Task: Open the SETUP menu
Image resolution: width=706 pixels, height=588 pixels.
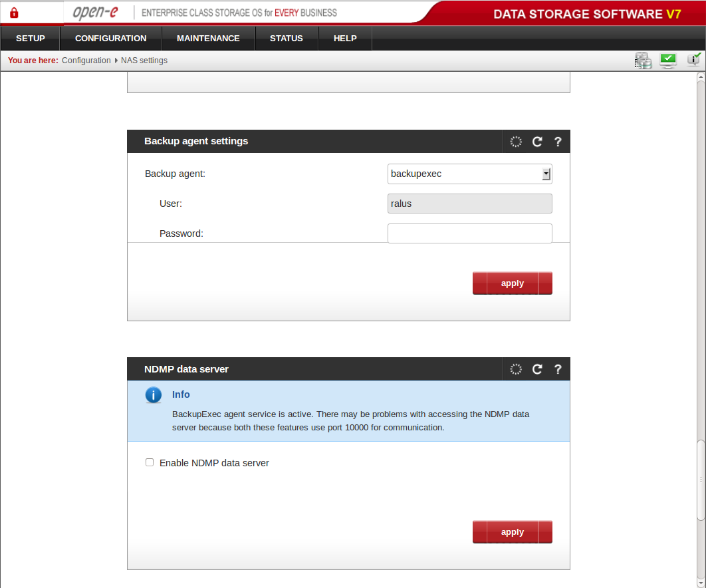Action: pos(31,39)
